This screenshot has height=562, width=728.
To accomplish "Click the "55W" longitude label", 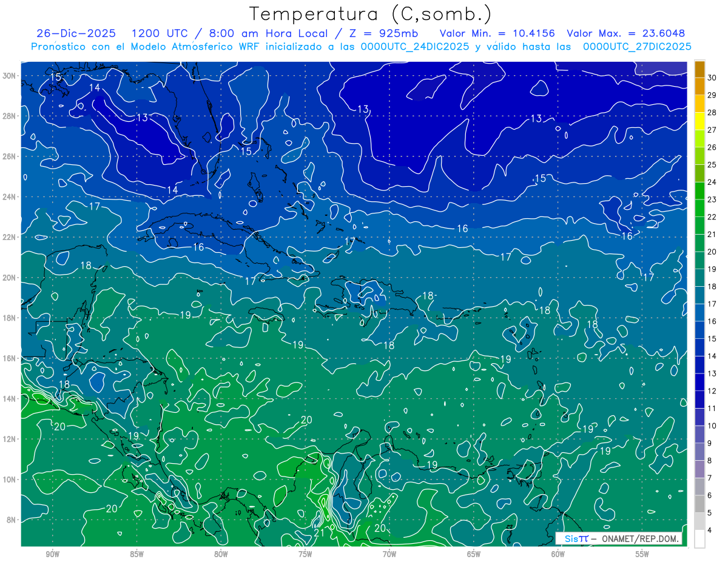I will [642, 554].
